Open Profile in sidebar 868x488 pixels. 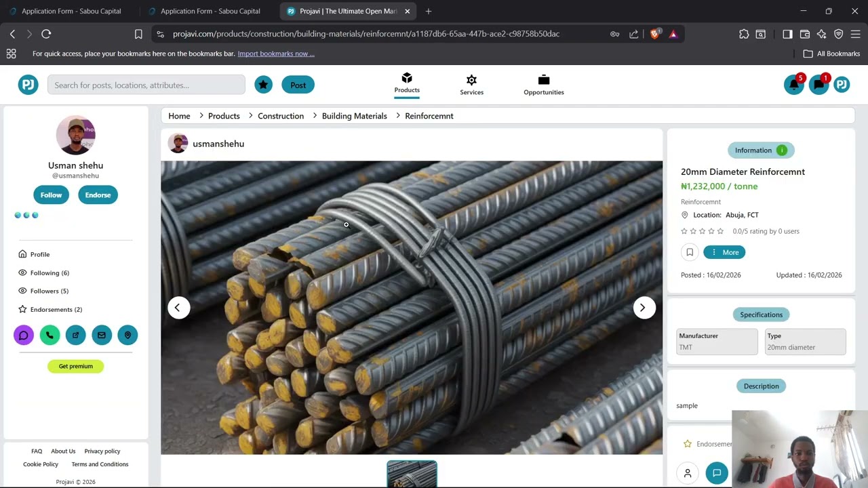tap(34, 254)
